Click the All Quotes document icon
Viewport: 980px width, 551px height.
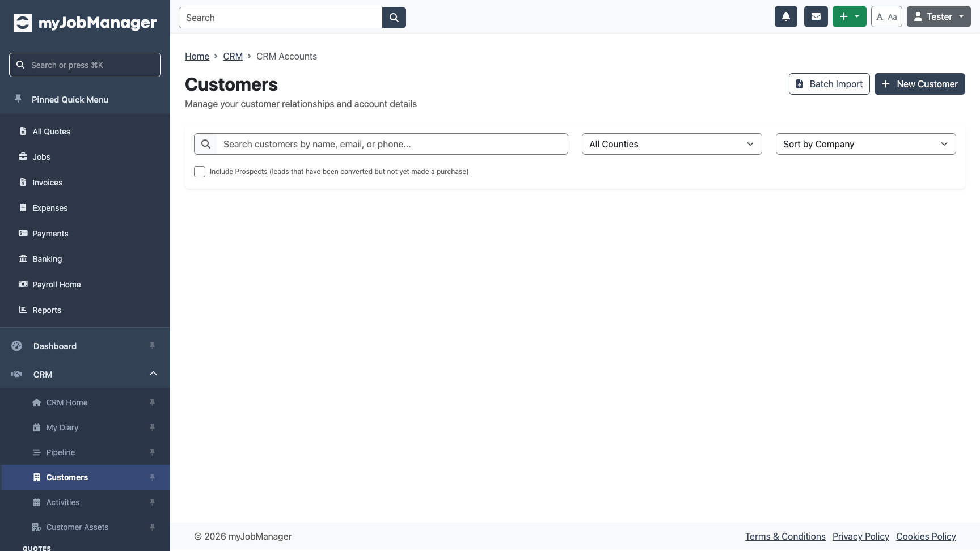click(23, 131)
